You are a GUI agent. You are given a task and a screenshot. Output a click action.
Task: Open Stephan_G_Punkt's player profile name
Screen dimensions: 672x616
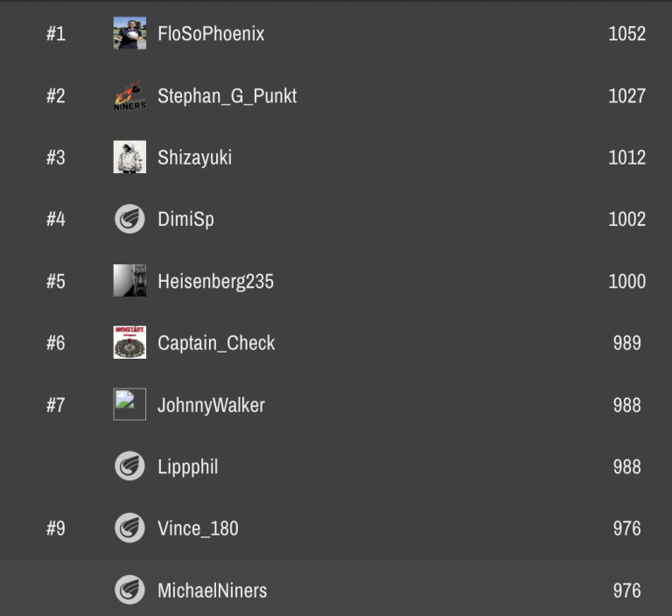coord(227,96)
